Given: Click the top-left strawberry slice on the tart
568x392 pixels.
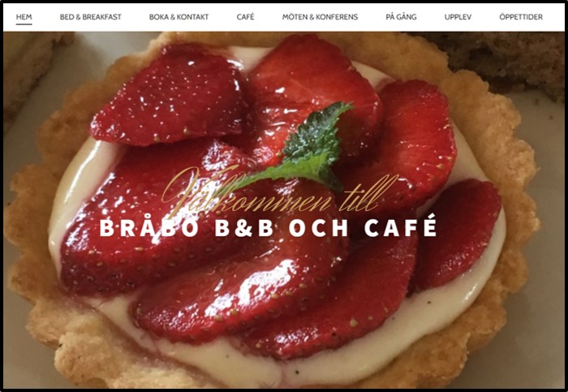Looking at the screenshot, I should coord(166,96).
